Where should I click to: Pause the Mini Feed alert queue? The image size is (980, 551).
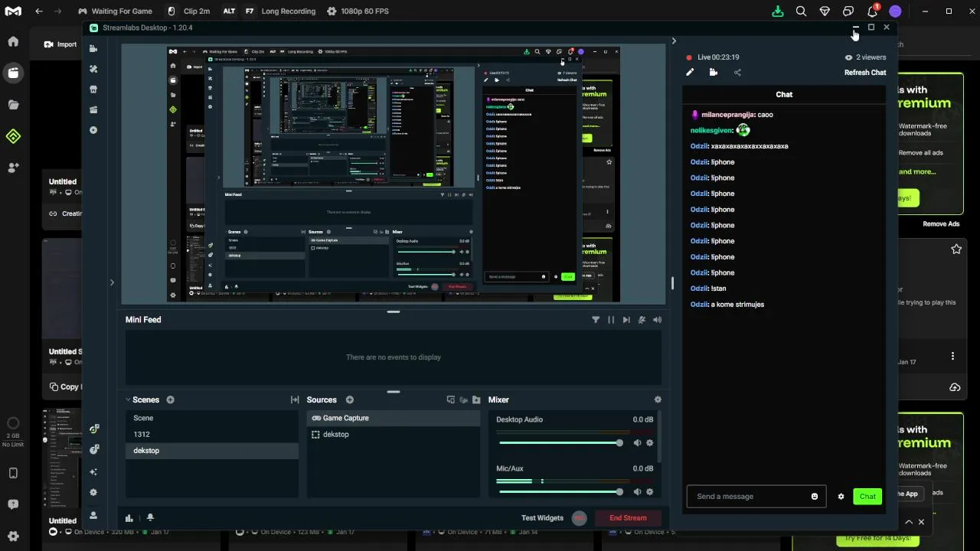click(611, 320)
